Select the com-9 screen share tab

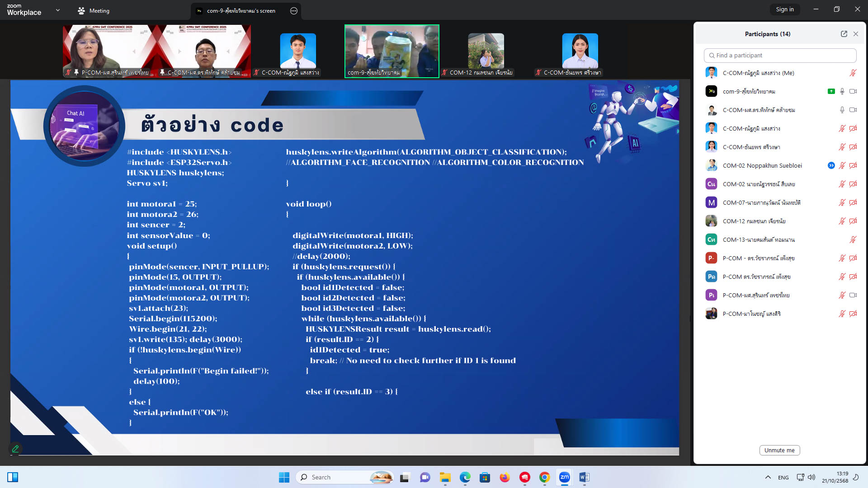pyautogui.click(x=241, y=11)
